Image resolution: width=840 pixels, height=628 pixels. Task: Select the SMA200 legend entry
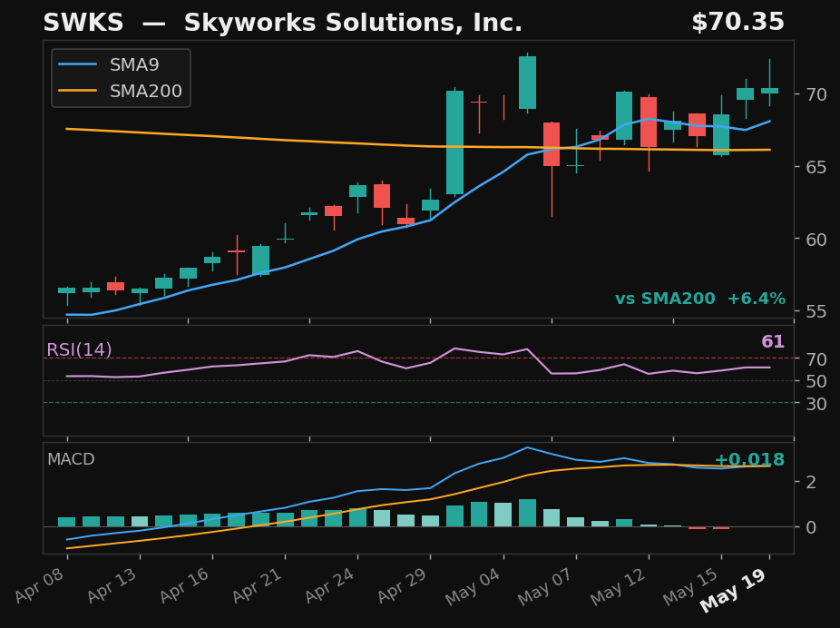[x=120, y=91]
